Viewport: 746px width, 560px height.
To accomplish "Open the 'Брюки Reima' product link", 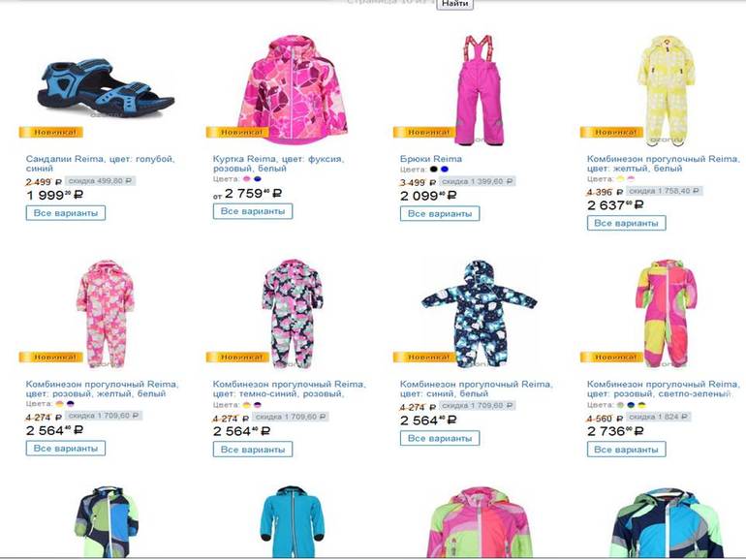I will pos(431,159).
